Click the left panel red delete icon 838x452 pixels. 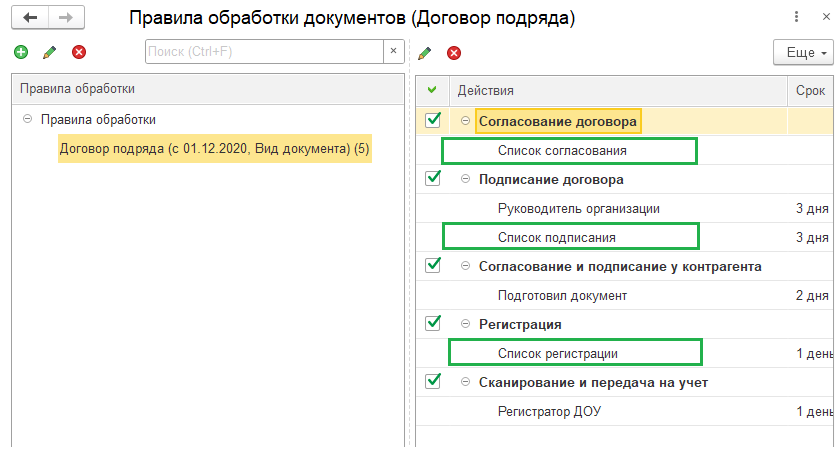pyautogui.click(x=79, y=52)
